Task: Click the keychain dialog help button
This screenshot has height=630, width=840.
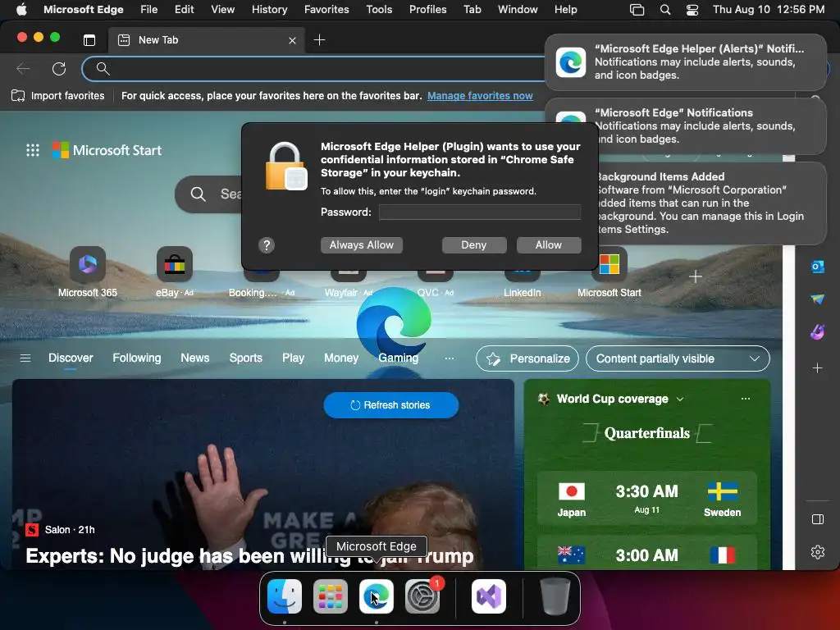Action: click(x=267, y=244)
